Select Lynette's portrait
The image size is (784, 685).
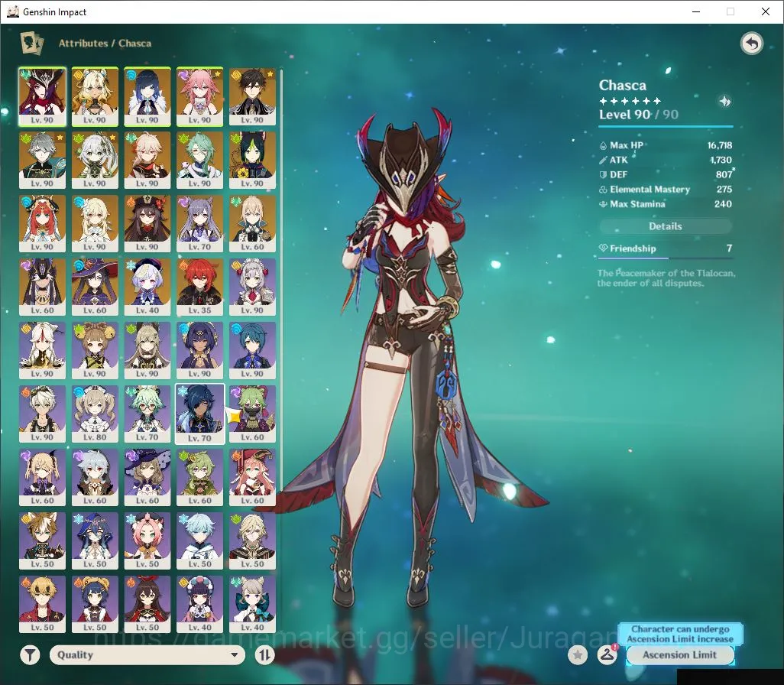(x=252, y=605)
